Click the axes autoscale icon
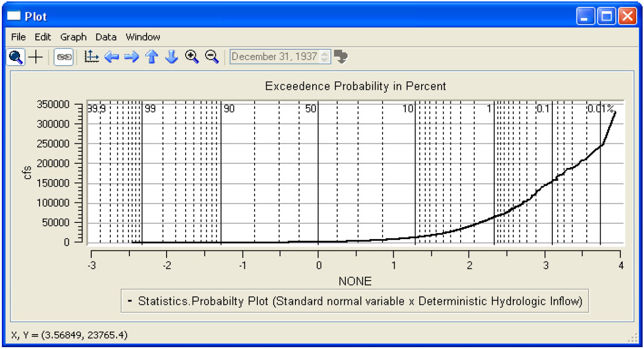The width and height of the screenshot is (644, 349). coord(92,57)
